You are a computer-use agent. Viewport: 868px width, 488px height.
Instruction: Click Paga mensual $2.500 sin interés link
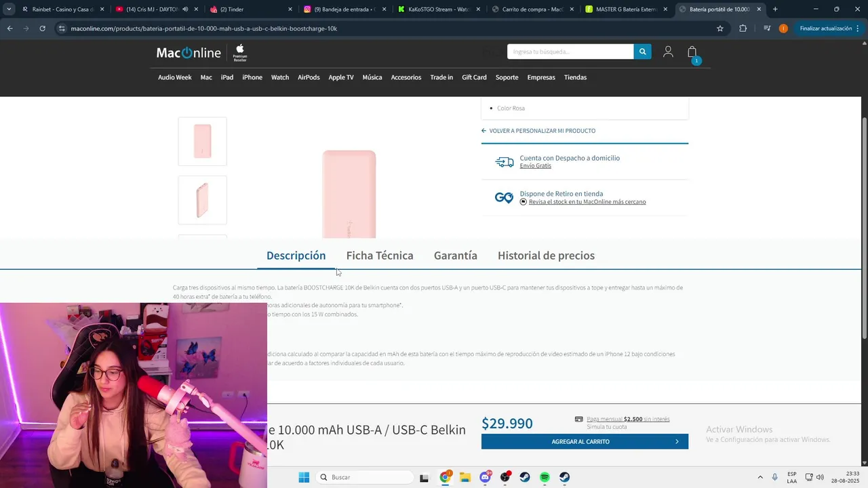tap(628, 419)
